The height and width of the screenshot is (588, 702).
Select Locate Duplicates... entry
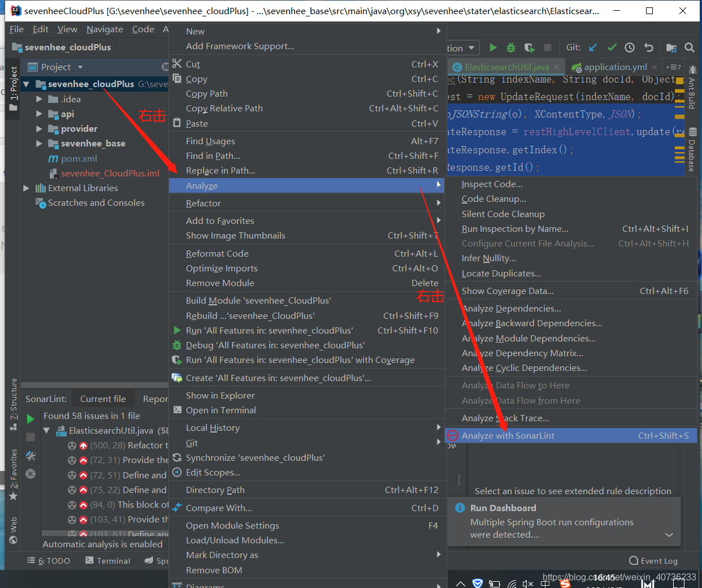[x=571, y=273]
